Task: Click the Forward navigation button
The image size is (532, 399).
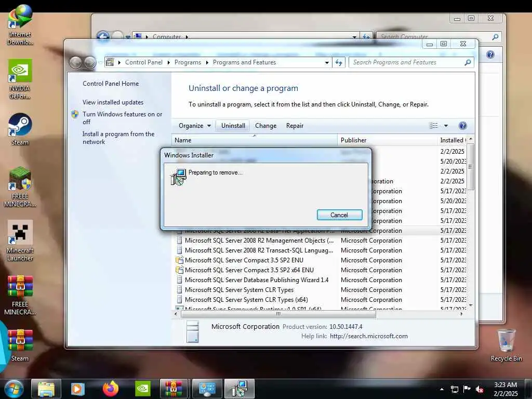Action: click(90, 62)
